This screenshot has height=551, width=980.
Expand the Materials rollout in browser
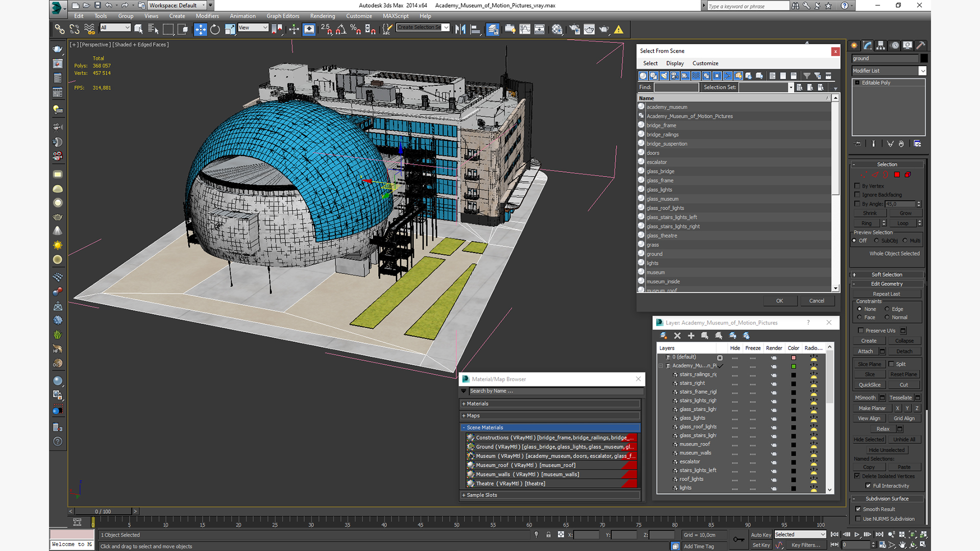pyautogui.click(x=550, y=404)
